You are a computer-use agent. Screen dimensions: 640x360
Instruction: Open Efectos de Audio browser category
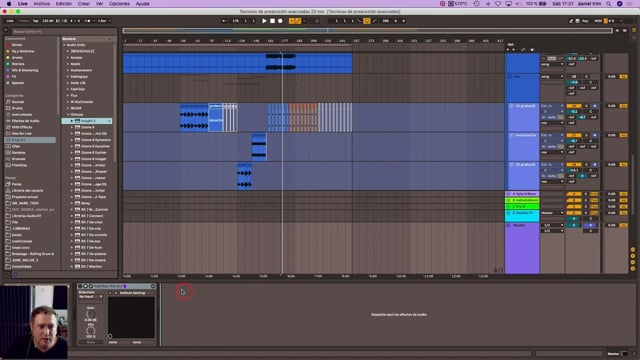25,121
